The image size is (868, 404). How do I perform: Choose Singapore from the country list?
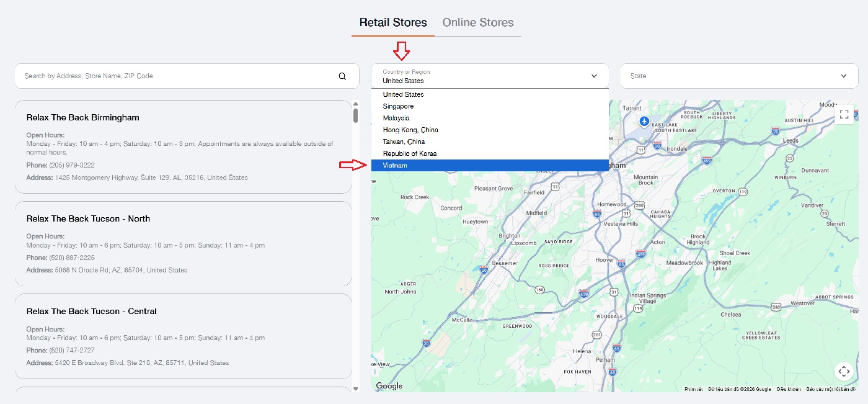(490, 106)
